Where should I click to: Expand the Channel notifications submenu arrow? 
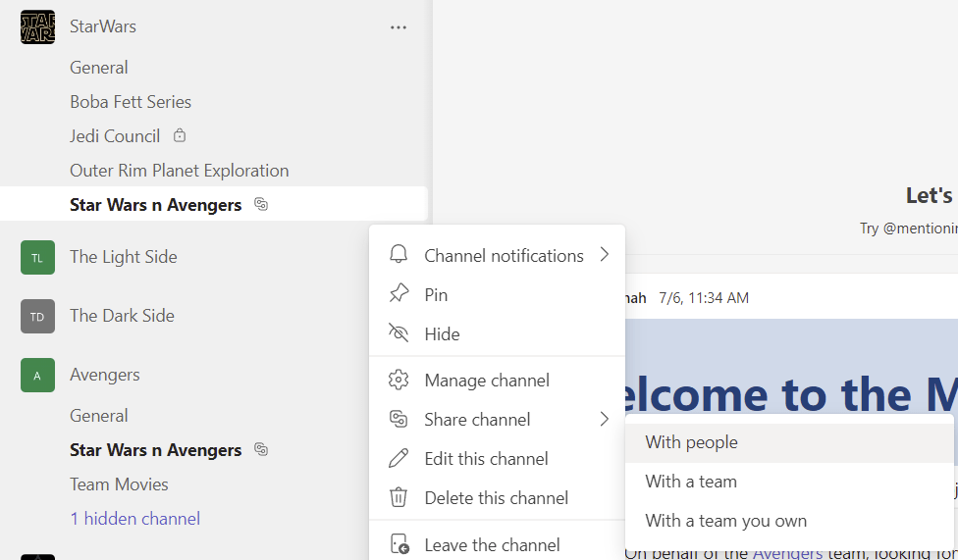[604, 255]
